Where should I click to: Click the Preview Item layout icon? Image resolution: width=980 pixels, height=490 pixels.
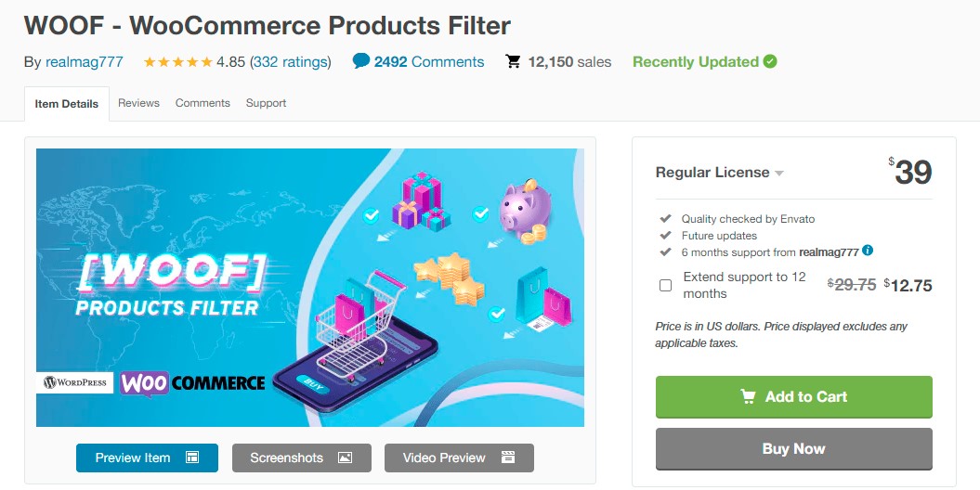click(192, 458)
